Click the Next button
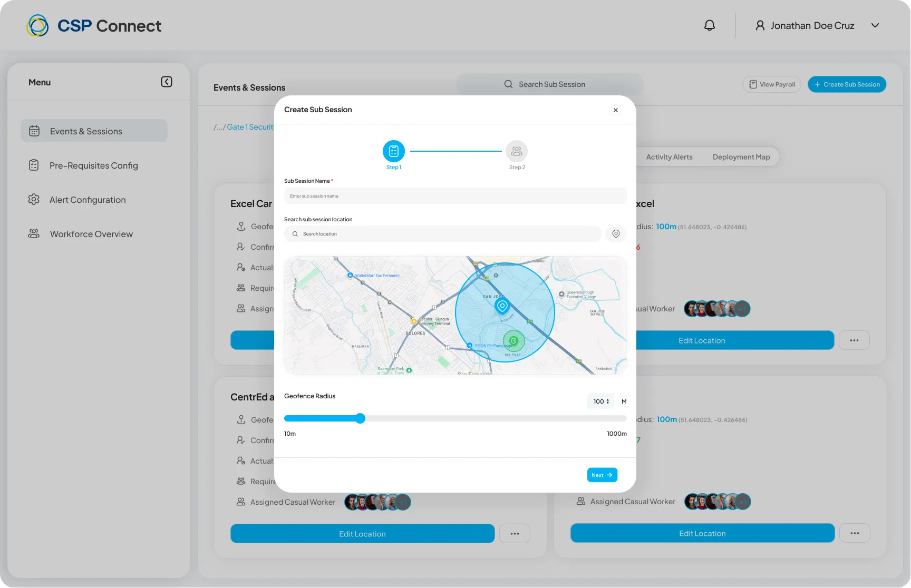This screenshot has width=911, height=588. tap(602, 475)
